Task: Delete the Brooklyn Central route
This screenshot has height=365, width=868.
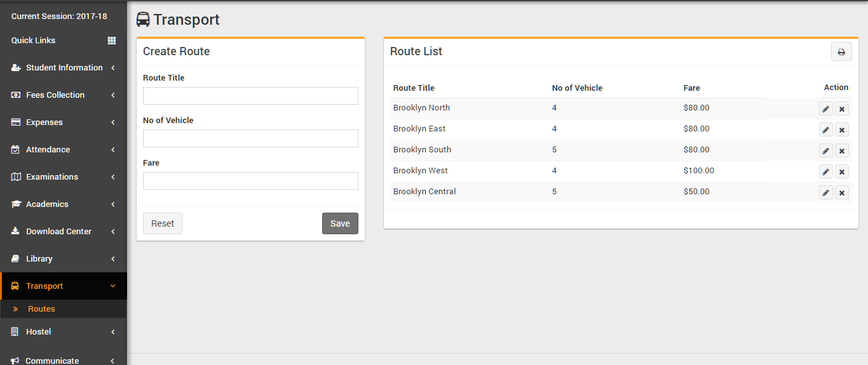Action: point(842,193)
